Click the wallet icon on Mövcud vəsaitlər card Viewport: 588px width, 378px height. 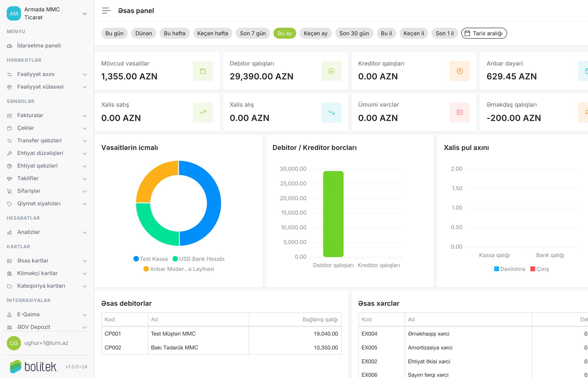pos(203,71)
